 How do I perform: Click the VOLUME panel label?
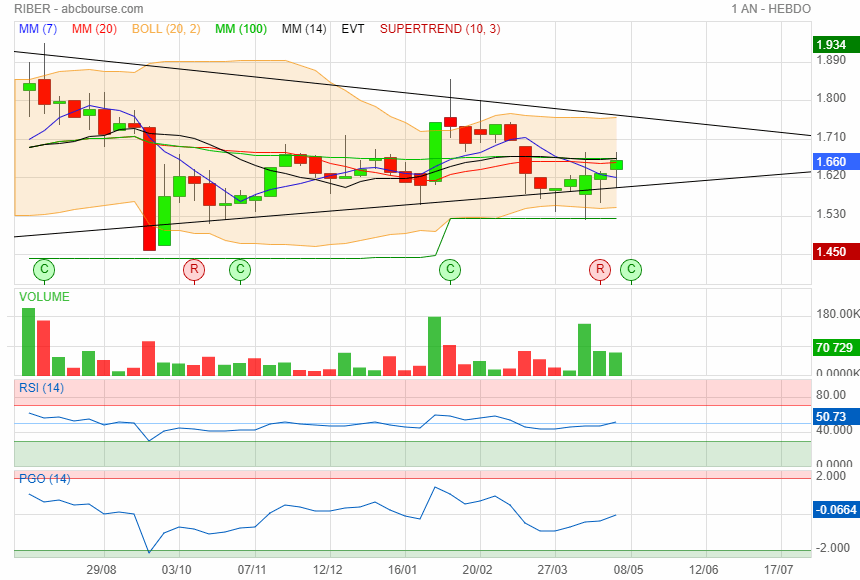point(44,297)
